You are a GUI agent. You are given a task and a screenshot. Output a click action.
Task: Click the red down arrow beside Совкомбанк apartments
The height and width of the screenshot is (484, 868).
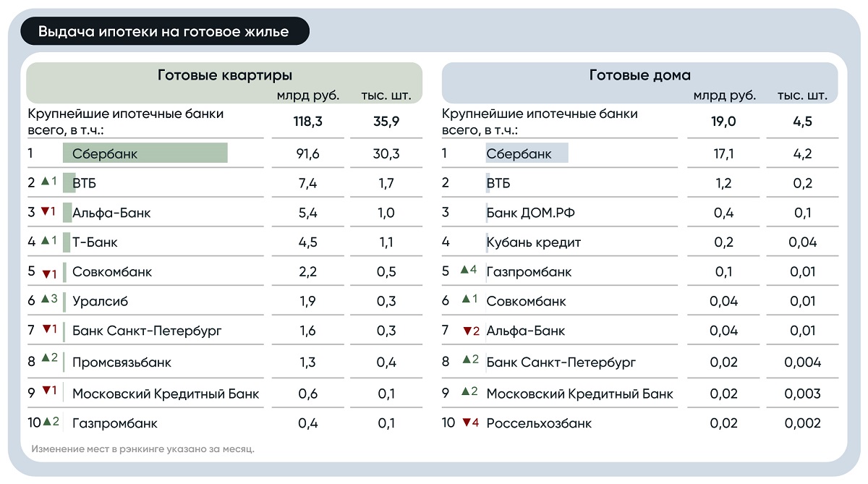46,273
